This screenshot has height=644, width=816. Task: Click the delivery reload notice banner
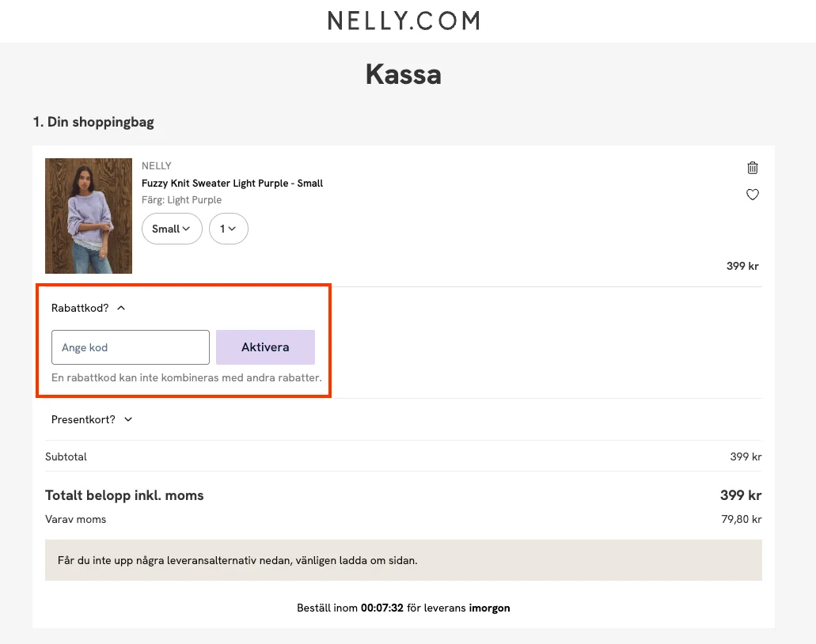click(403, 559)
